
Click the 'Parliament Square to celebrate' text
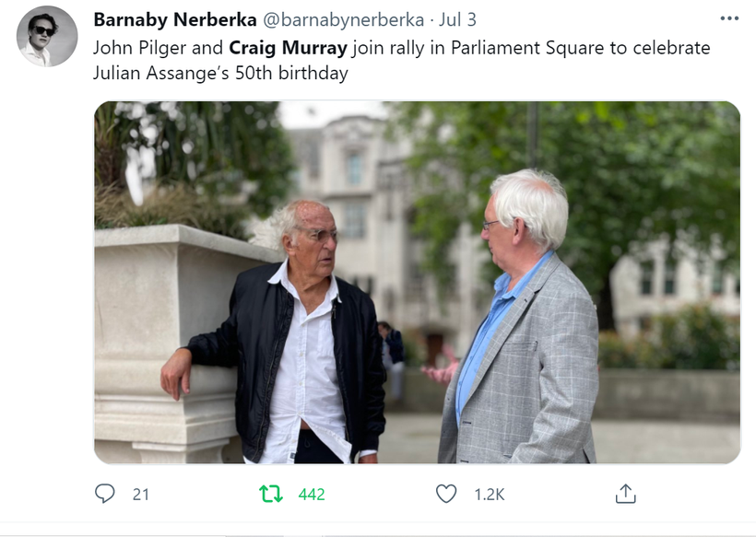coord(581,48)
